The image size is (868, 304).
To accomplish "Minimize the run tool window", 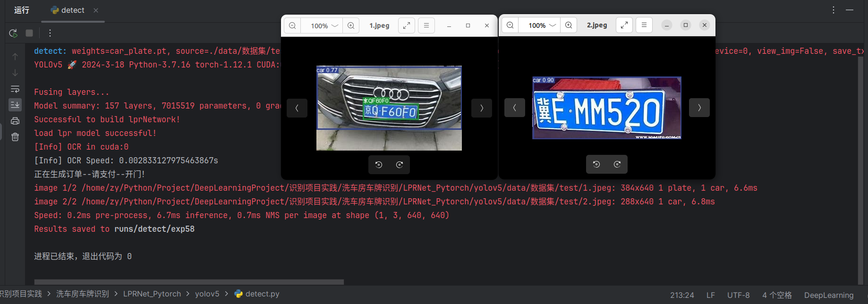I will coord(850,10).
